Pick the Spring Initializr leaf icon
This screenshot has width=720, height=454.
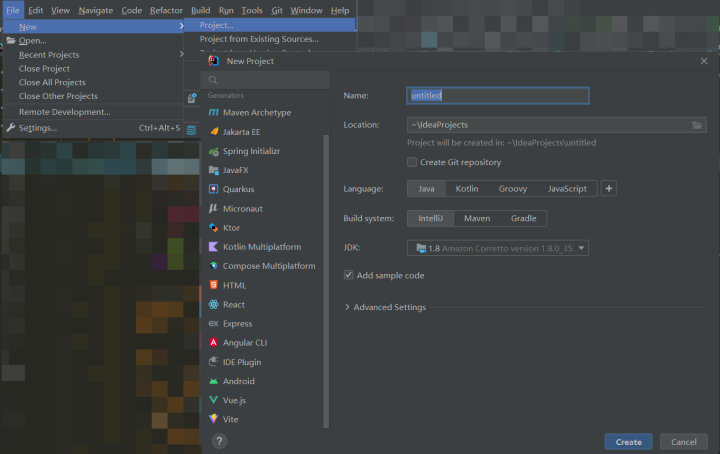click(x=214, y=151)
